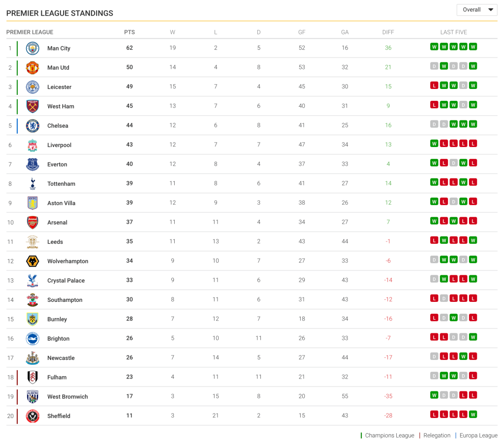The width and height of the screenshot is (504, 443).
Task: Open the Man Utd team link
Action: (58, 68)
